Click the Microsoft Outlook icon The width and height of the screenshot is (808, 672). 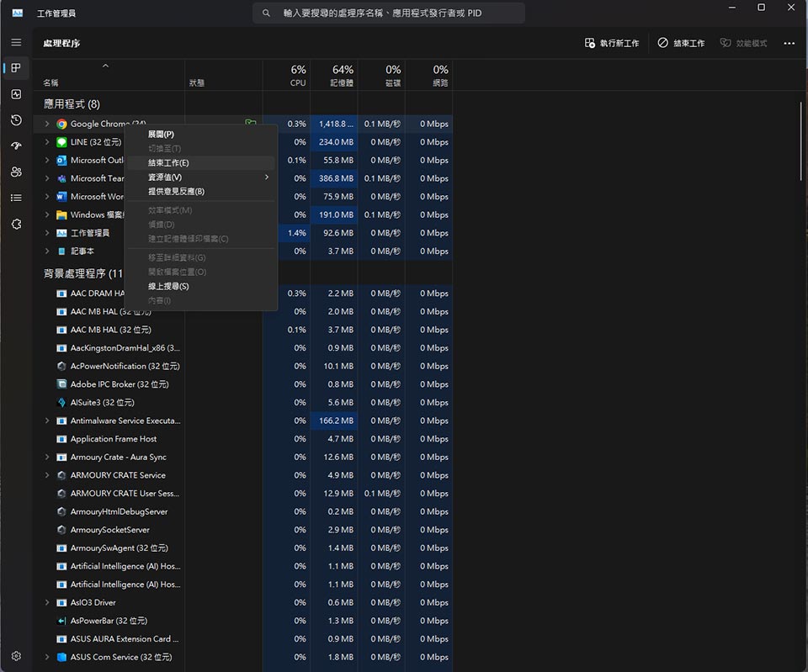pos(61,160)
